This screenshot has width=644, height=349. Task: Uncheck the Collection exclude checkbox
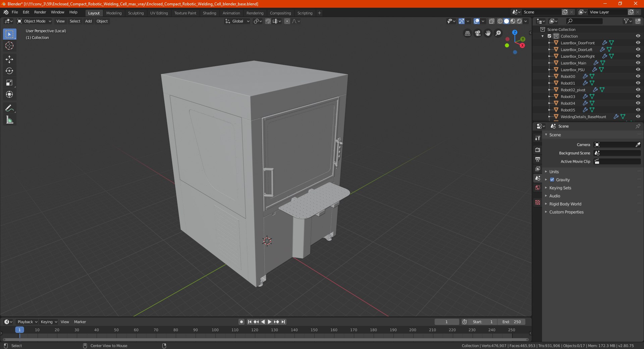[549, 36]
